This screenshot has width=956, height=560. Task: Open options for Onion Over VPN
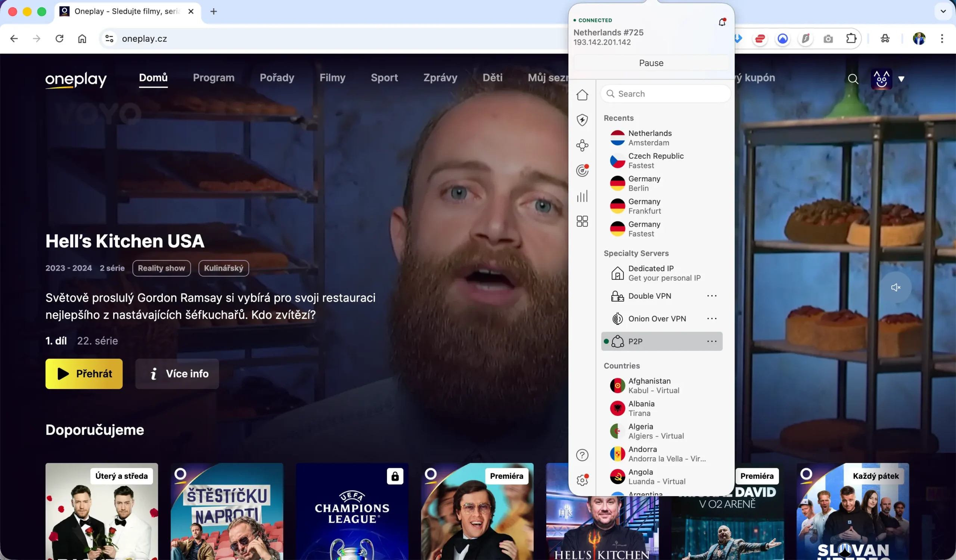(712, 318)
